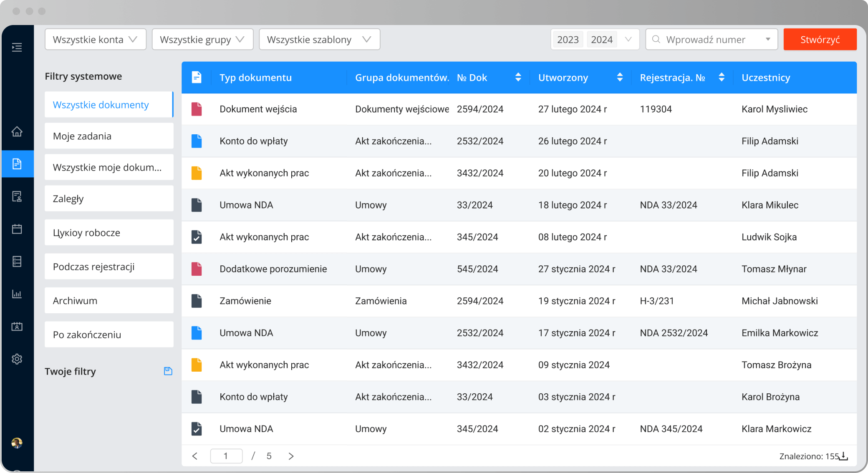
Task: Download results icon next to Znaleziono
Action: pos(843,456)
